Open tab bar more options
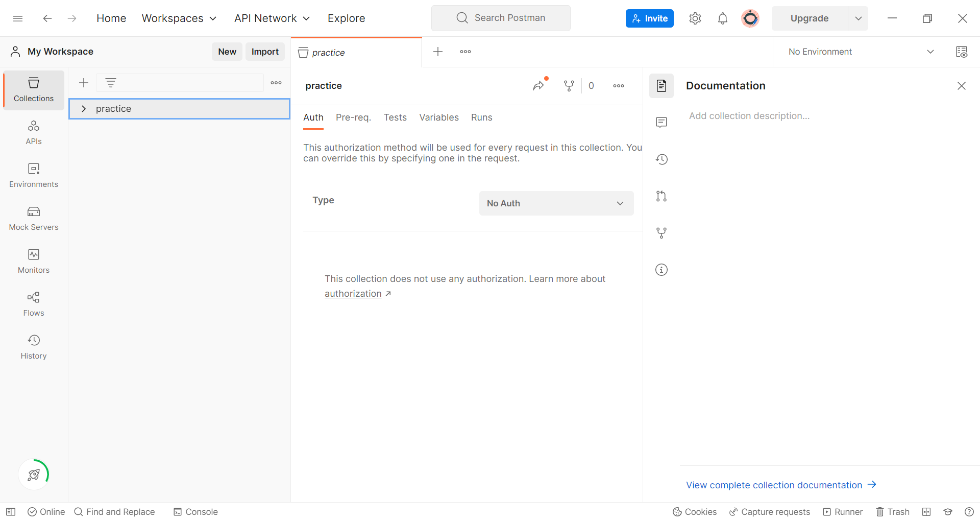 pos(465,52)
